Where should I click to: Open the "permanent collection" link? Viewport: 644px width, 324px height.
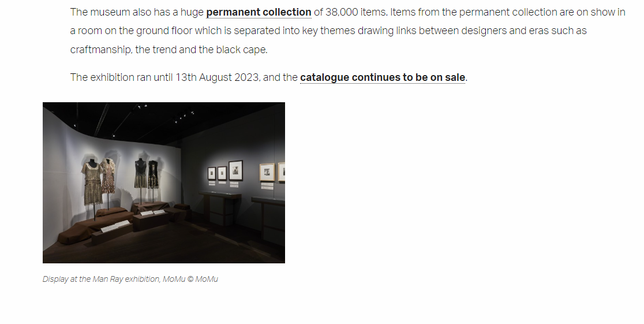coord(259,12)
